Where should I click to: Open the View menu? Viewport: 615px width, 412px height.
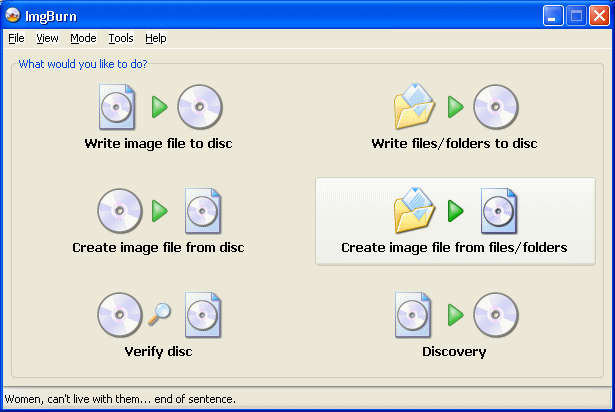point(47,38)
